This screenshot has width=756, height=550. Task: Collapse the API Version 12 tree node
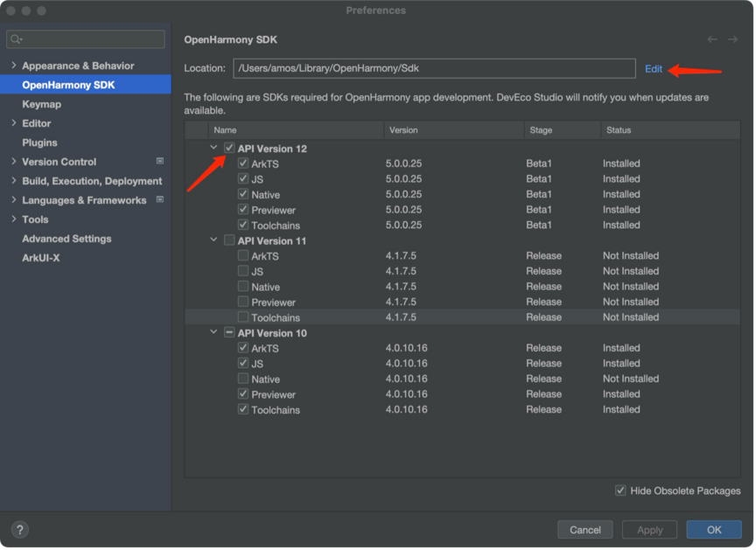214,149
